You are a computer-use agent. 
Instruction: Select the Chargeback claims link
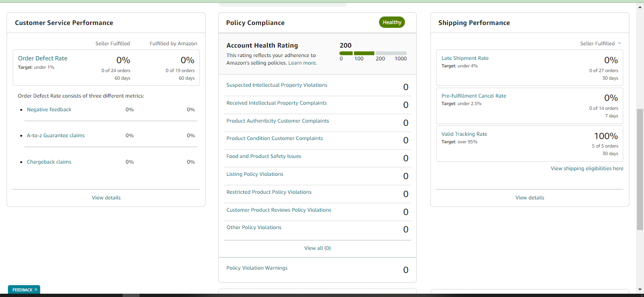[x=49, y=162]
